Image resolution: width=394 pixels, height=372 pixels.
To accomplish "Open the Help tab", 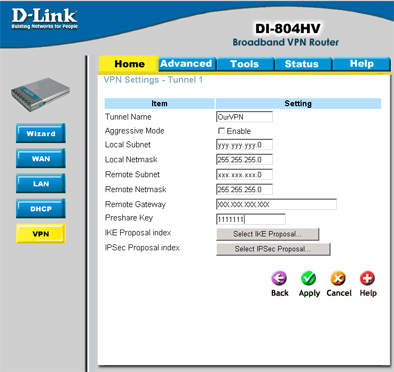I will tap(361, 64).
